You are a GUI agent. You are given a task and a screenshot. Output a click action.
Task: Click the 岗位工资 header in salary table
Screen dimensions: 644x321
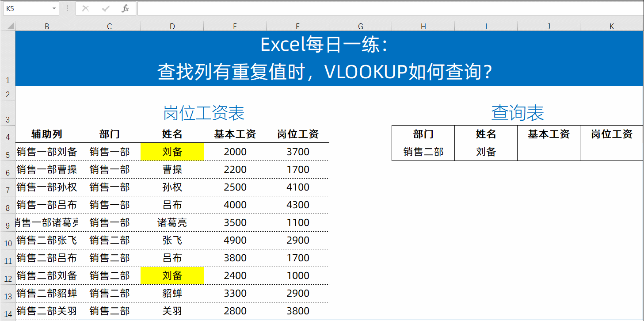point(298,134)
